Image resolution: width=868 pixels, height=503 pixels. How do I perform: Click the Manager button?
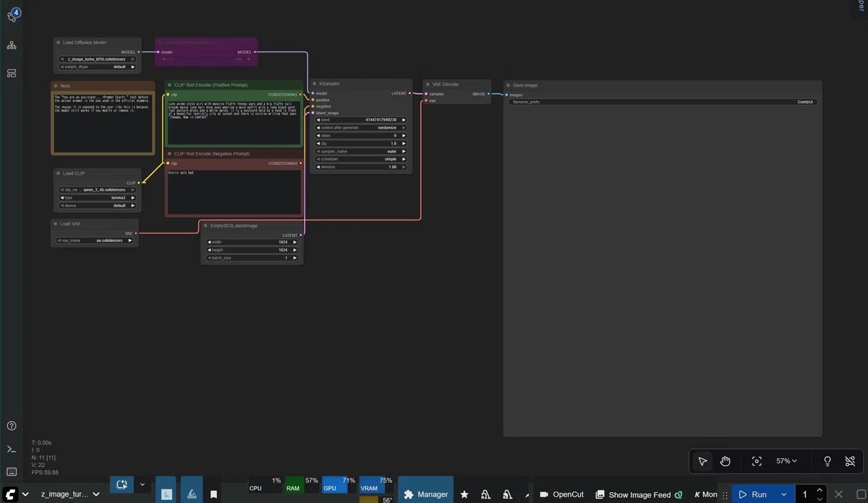coord(426,490)
